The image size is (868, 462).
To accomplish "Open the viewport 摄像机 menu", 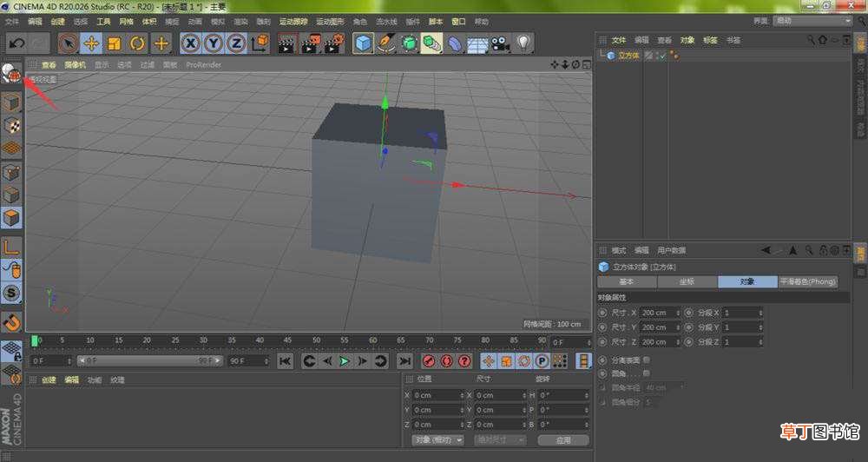I will click(x=75, y=65).
